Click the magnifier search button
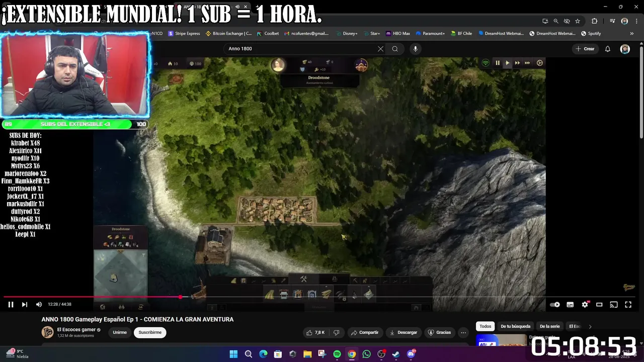Image resolution: width=644 pixels, height=362 pixels. pos(395,49)
